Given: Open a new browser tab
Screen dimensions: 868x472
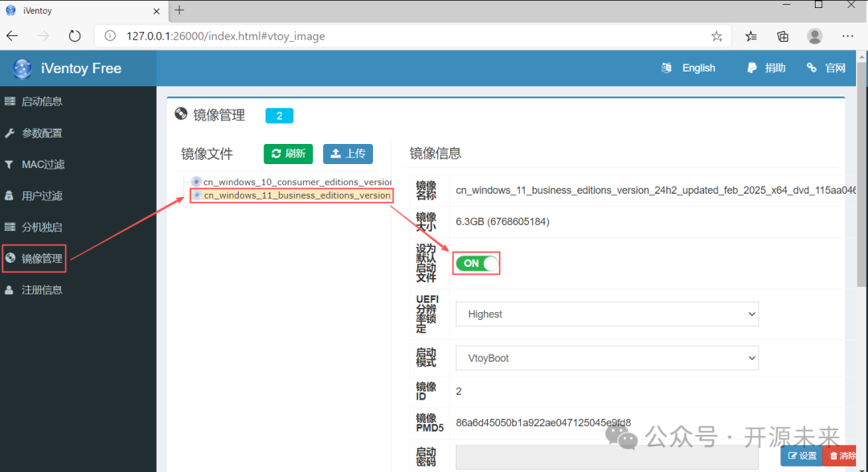Looking at the screenshot, I should (x=179, y=10).
